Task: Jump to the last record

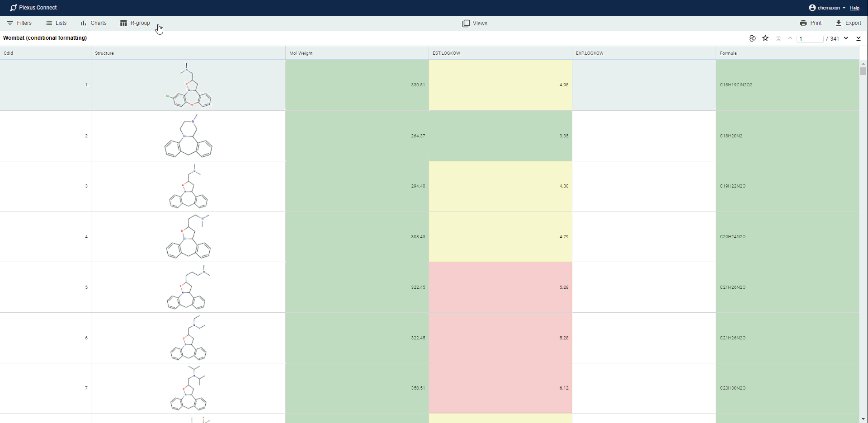Action: click(859, 38)
